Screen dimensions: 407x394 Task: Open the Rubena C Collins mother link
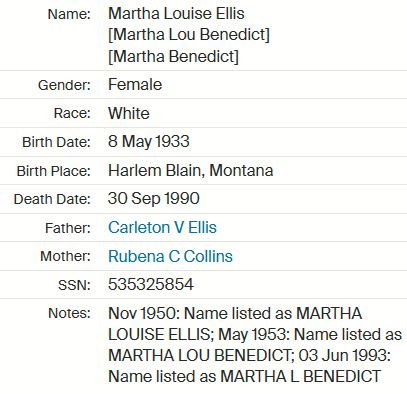170,256
